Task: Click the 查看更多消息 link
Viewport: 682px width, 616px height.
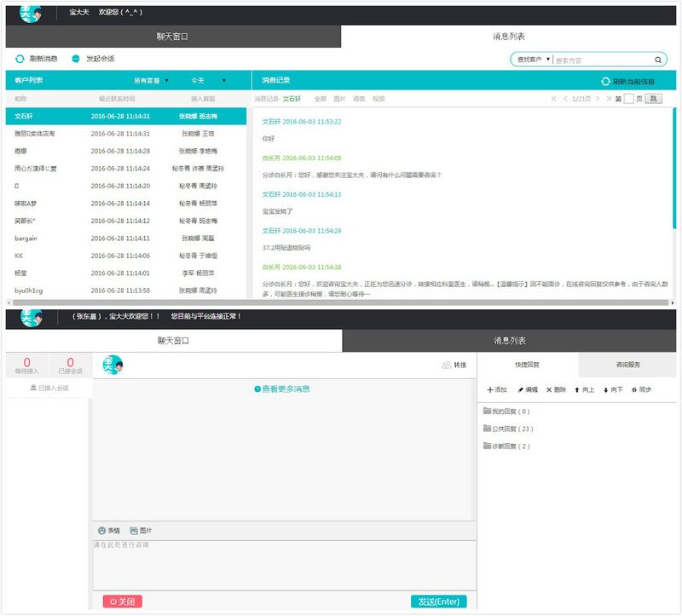Action: tap(286, 389)
